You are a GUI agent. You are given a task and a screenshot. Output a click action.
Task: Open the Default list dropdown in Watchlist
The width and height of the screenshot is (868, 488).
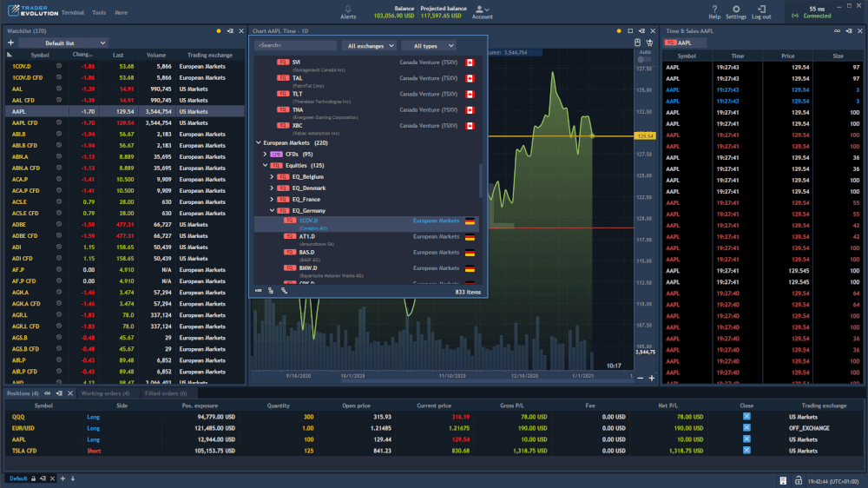click(63, 43)
